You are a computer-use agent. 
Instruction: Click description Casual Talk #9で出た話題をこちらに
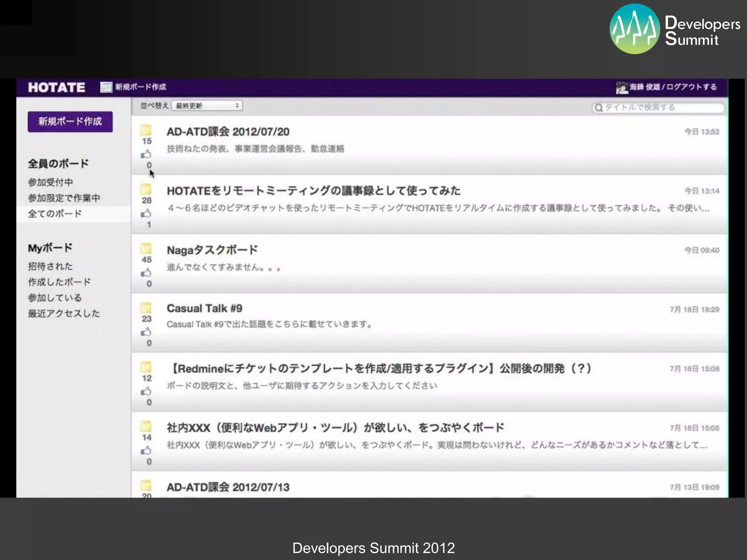pyautogui.click(x=269, y=324)
